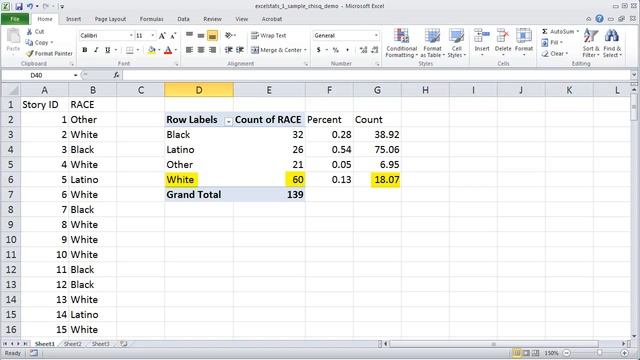Switch to the Page Layout tab
The image size is (640, 360).
pyautogui.click(x=110, y=19)
